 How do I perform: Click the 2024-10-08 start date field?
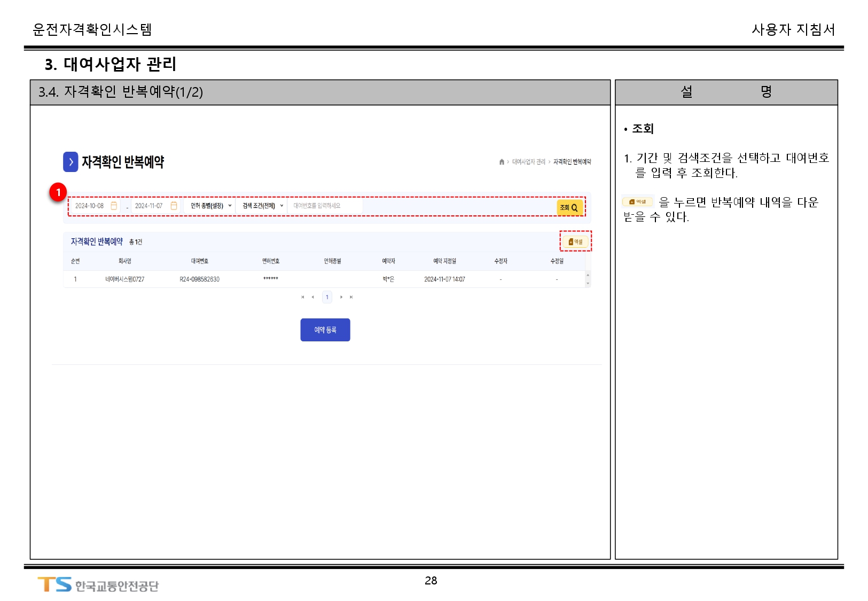point(90,206)
